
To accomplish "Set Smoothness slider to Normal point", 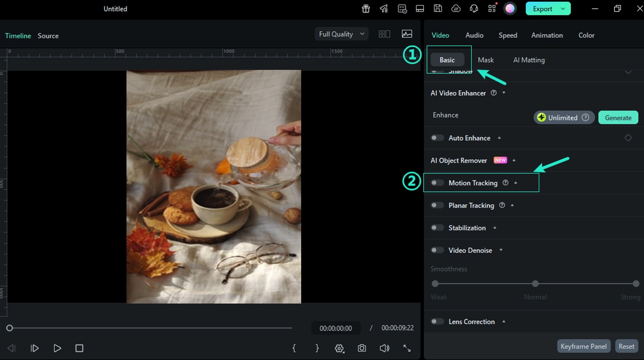I will point(535,284).
